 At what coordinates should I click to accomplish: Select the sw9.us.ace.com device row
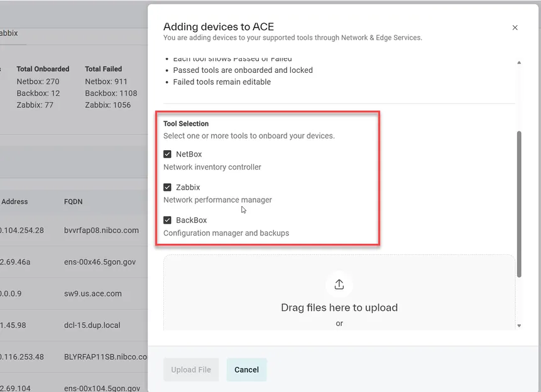tap(74, 293)
